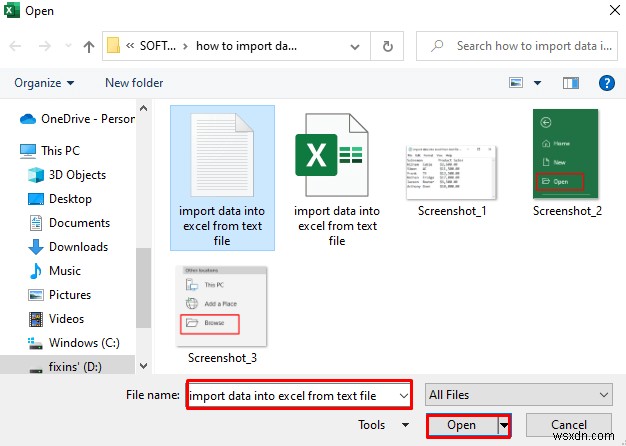
Task: Click the Excel icon in title bar
Action: pos(12,11)
